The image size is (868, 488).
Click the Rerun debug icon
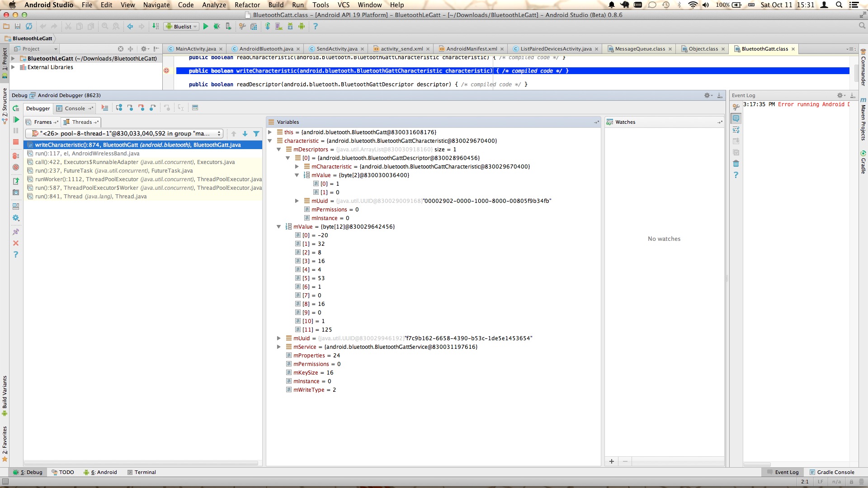tap(16, 108)
